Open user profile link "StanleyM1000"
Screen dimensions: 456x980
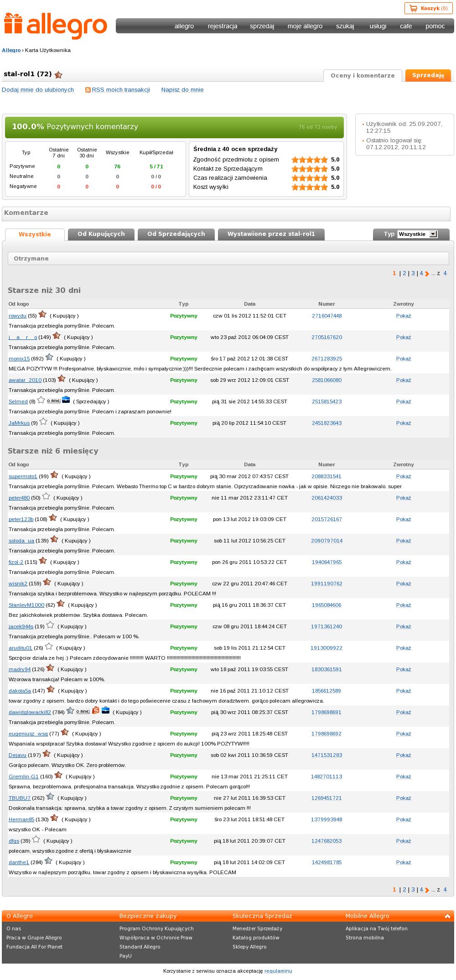26,605
